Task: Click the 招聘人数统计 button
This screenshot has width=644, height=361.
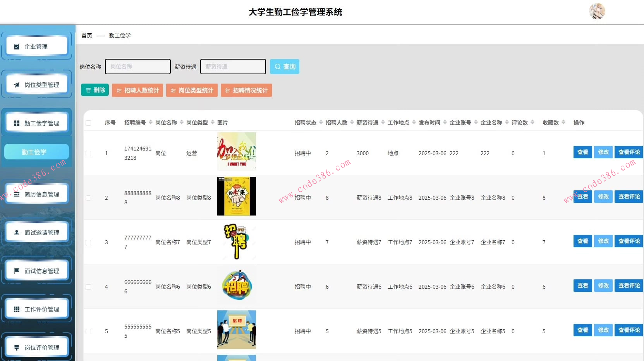Action: pyautogui.click(x=137, y=90)
